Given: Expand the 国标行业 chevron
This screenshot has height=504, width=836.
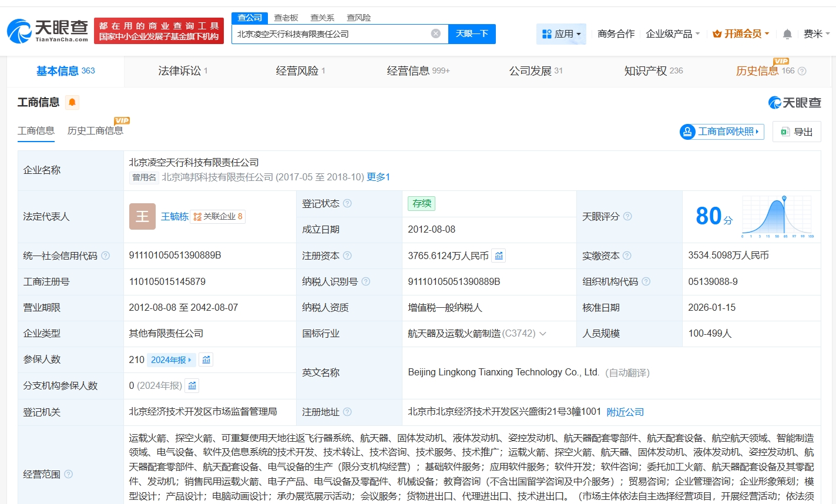Looking at the screenshot, I should [543, 334].
